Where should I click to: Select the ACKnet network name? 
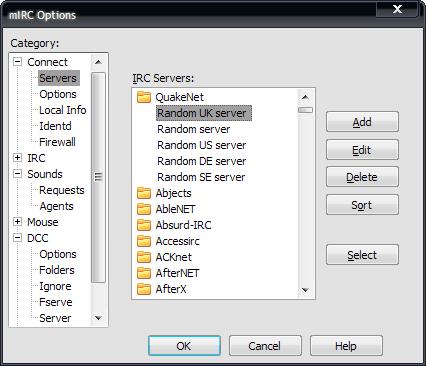point(174,257)
